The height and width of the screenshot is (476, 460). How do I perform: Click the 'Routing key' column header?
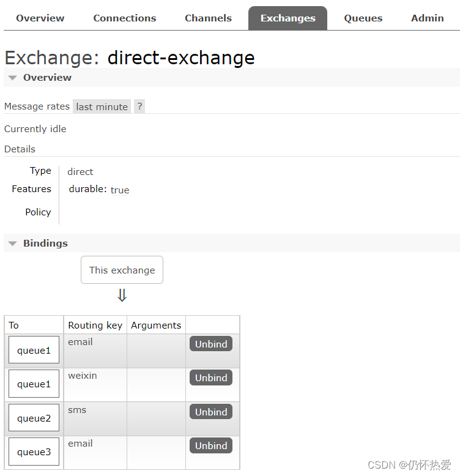(95, 325)
